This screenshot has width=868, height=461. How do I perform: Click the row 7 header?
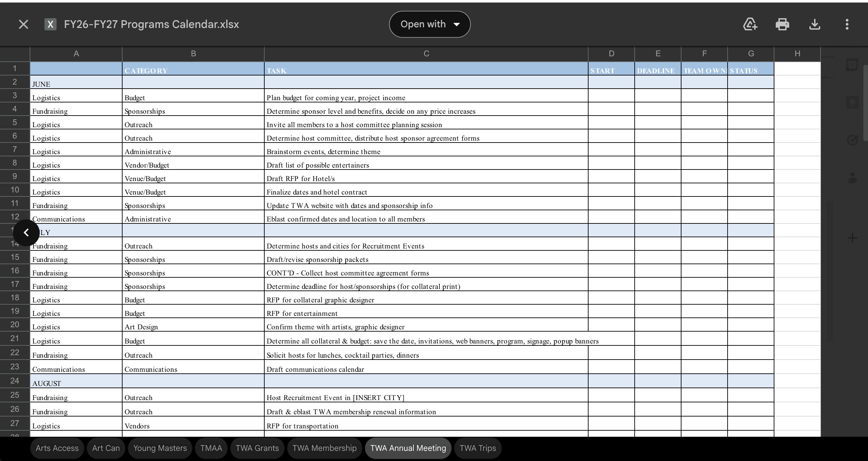pos(14,149)
